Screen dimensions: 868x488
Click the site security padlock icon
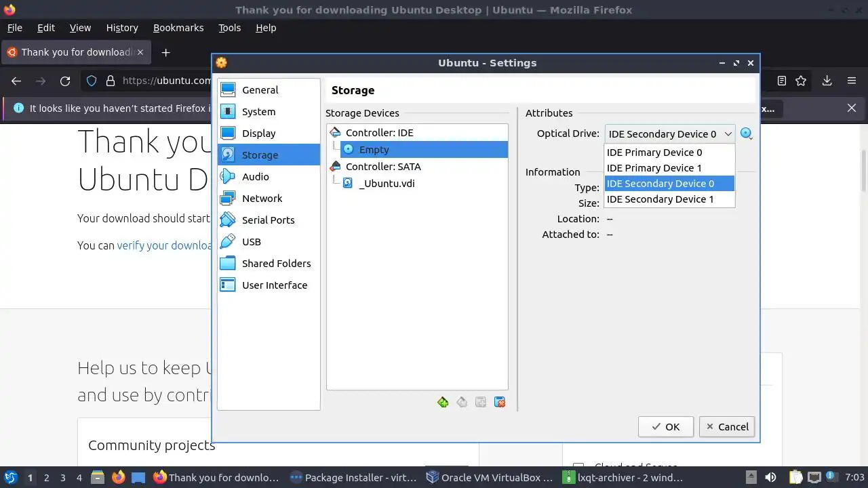pyautogui.click(x=111, y=81)
